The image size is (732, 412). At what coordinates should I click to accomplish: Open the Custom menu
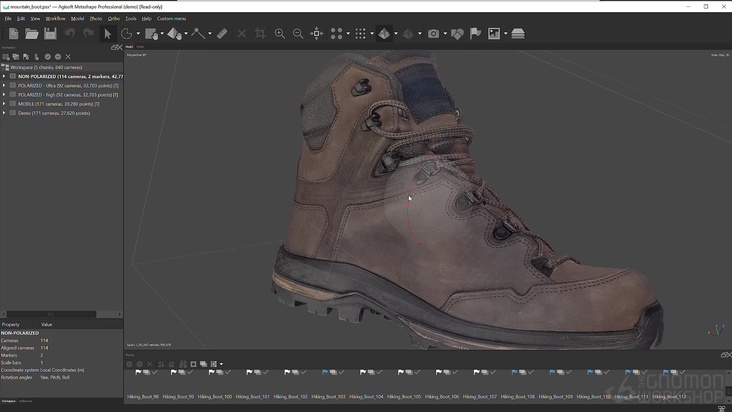coord(171,19)
